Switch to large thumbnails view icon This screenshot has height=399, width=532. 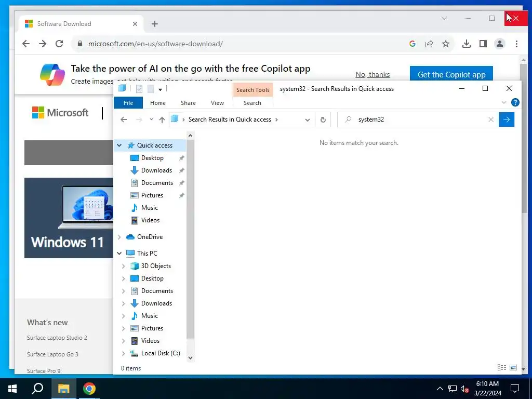point(513,368)
